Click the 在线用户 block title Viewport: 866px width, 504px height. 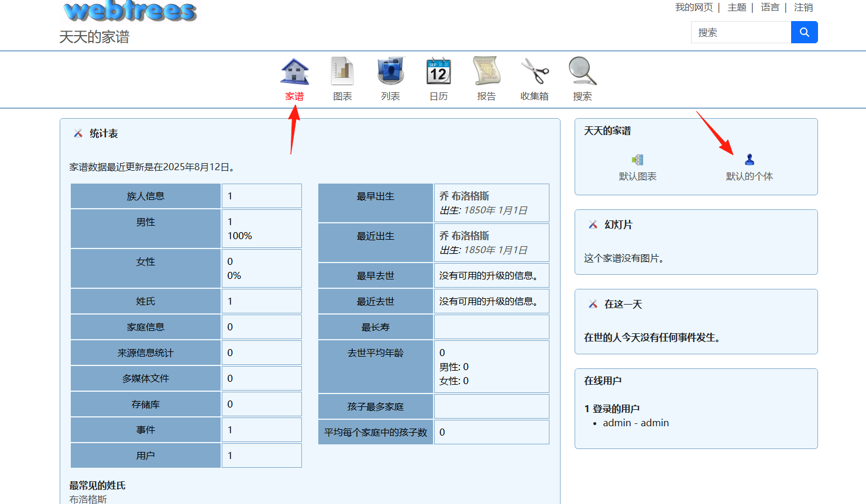pos(603,381)
